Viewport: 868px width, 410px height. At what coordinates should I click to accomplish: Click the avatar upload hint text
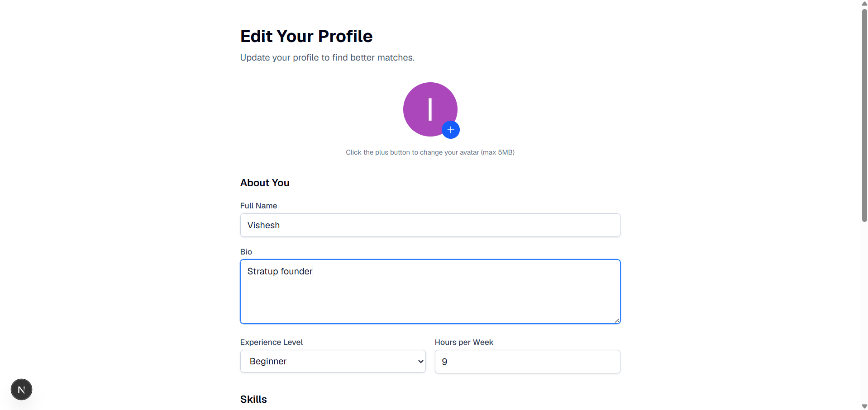tap(430, 152)
